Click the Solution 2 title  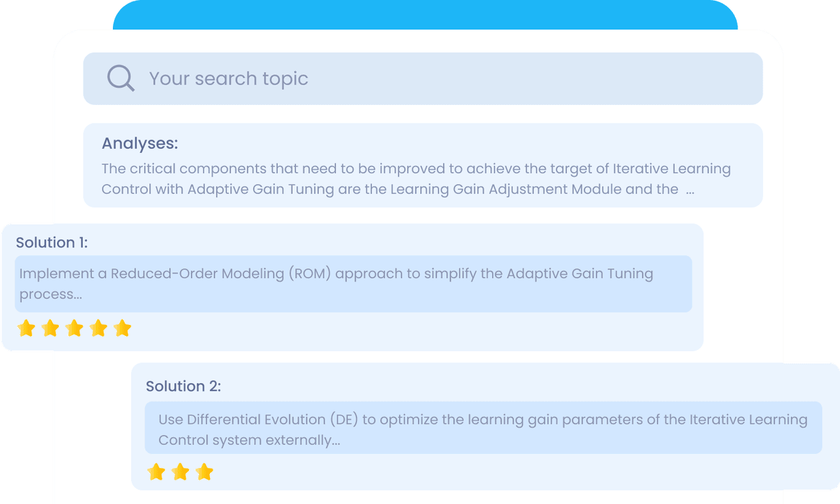coord(183,387)
